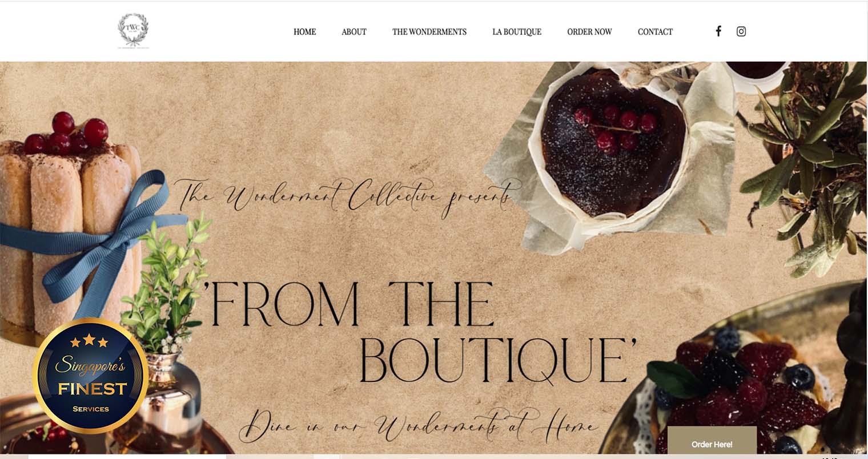Select THE WONDERMENTS menu item
This screenshot has height=459, width=868.
point(429,32)
